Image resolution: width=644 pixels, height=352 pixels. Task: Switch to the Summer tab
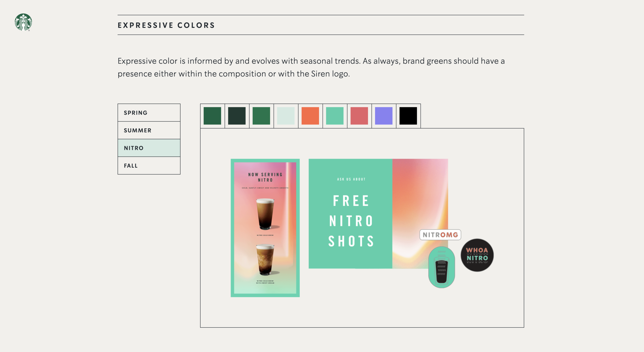[x=149, y=130]
